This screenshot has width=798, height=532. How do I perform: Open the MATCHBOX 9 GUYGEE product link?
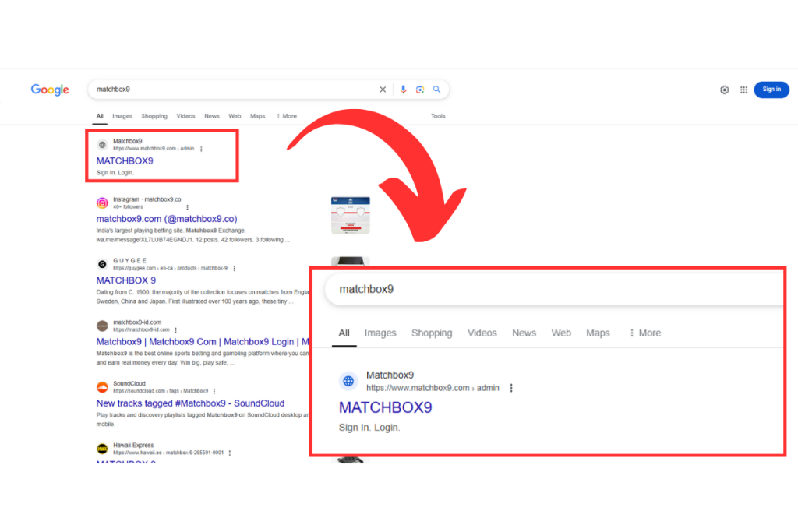click(x=126, y=280)
